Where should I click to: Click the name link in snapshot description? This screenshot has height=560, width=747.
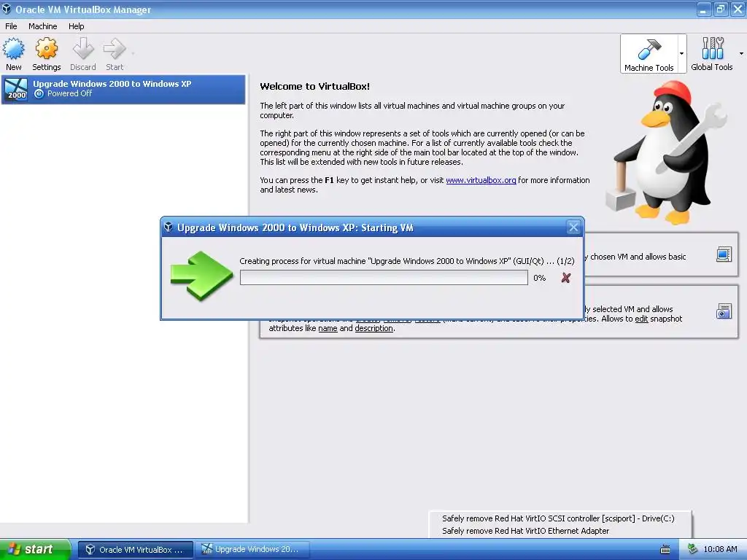(328, 328)
